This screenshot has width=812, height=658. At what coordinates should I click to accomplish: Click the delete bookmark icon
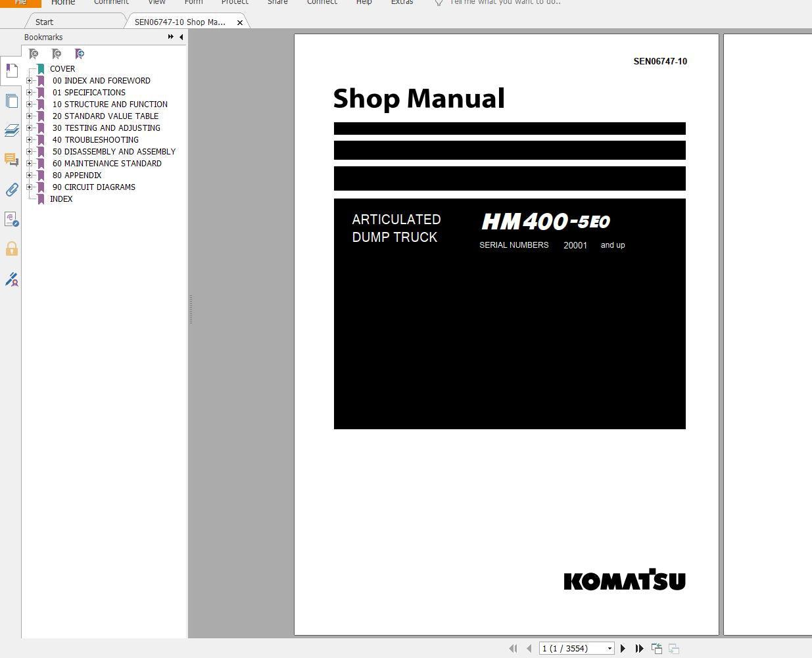tap(34, 54)
